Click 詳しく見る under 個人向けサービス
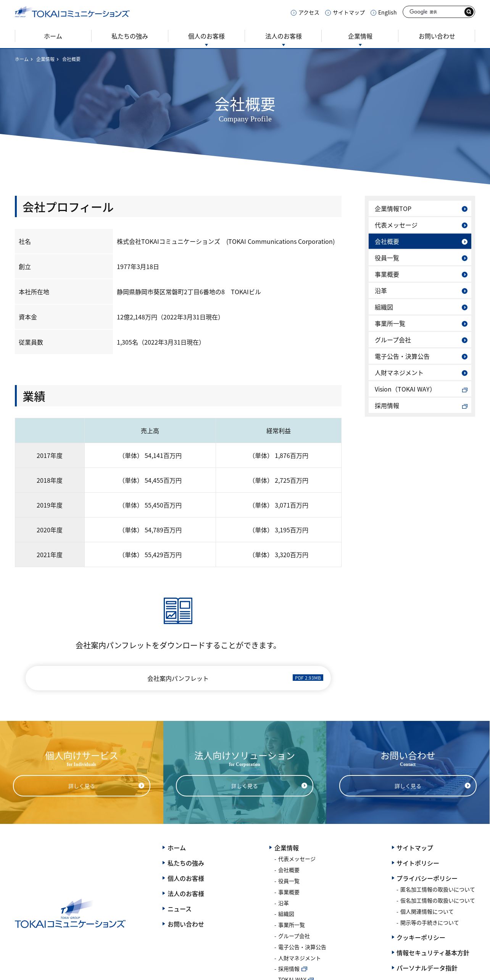490x980 pixels. 82,786
